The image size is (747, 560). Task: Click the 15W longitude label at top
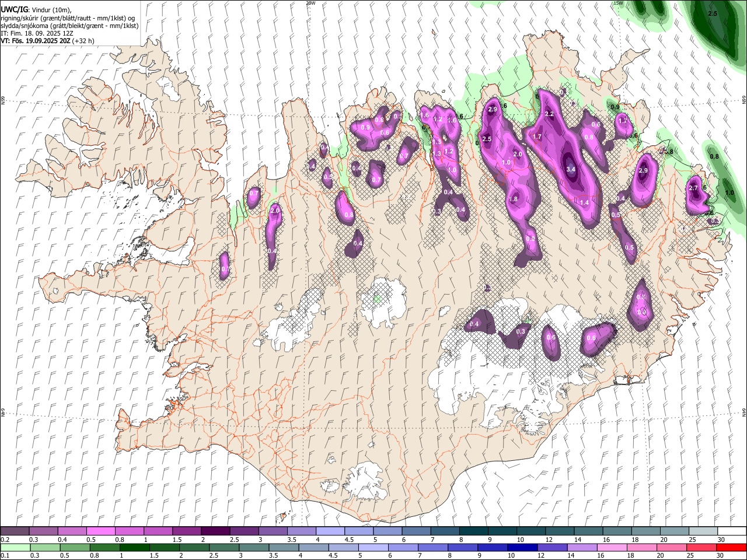[x=617, y=3]
